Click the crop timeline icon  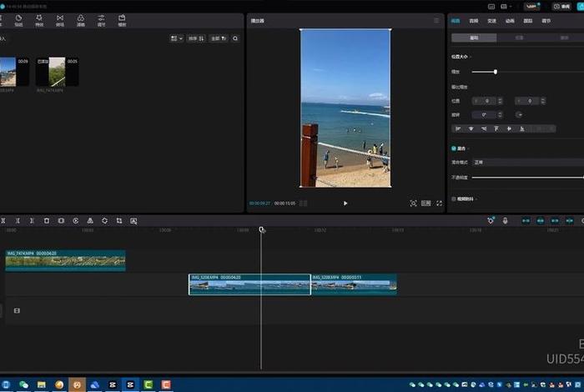coord(119,221)
